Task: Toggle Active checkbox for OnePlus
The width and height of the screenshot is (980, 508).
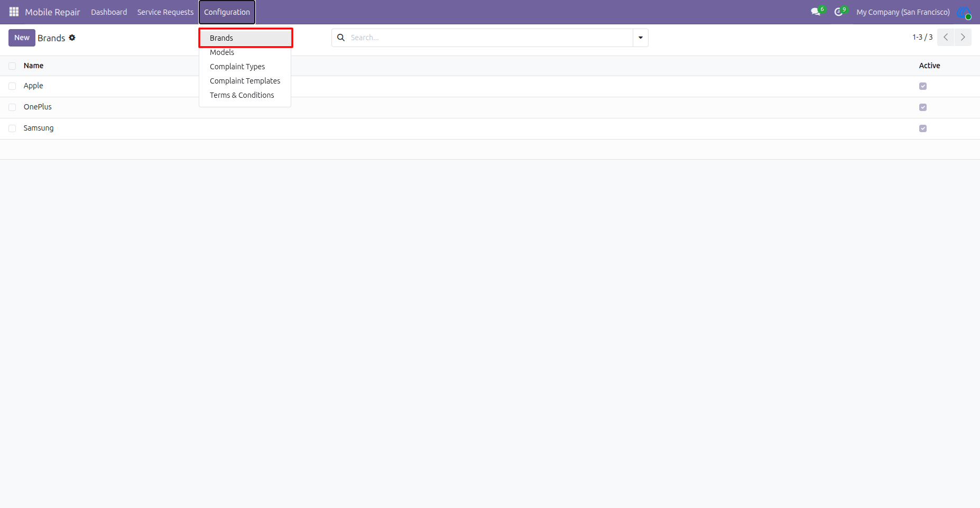Action: 923,107
